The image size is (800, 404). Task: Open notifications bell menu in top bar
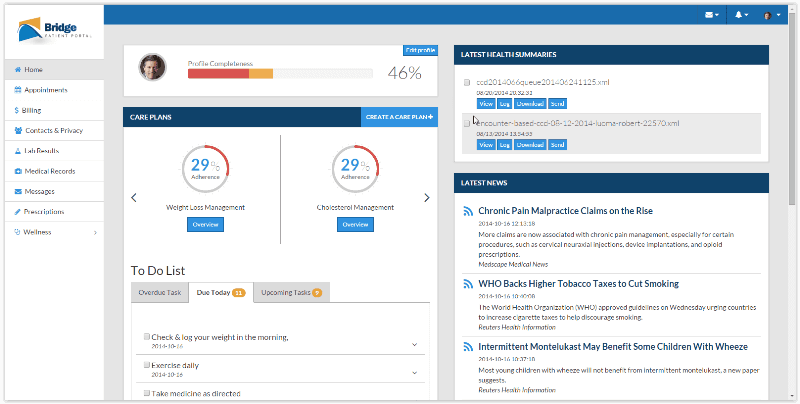(741, 15)
